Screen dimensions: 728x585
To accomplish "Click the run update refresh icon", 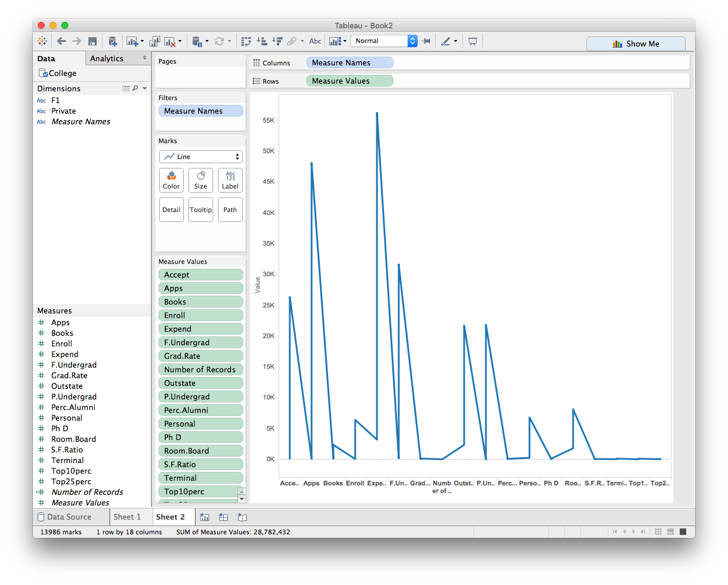I will pos(219,41).
